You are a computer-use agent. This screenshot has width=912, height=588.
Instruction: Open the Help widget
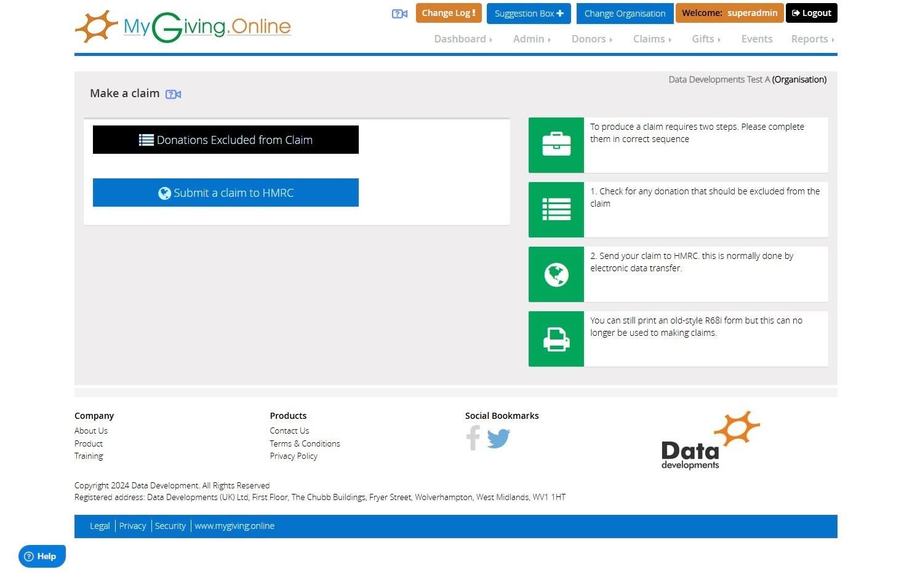(x=42, y=556)
